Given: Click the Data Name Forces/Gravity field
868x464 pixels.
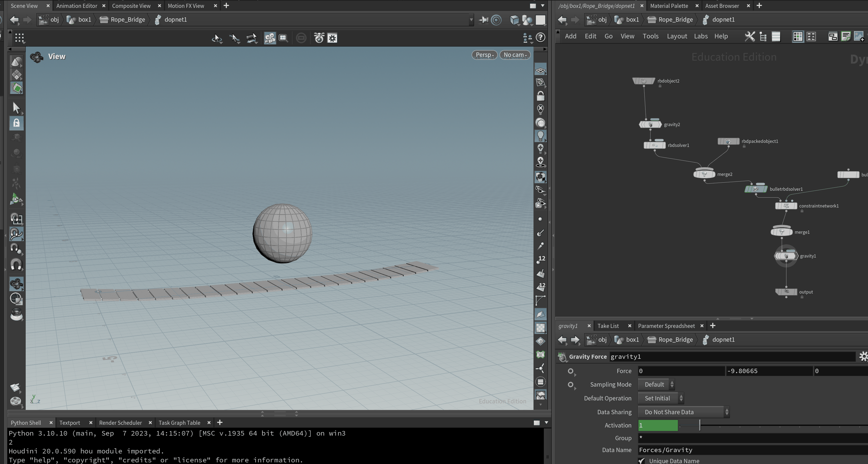Looking at the screenshot, I should 753,450.
